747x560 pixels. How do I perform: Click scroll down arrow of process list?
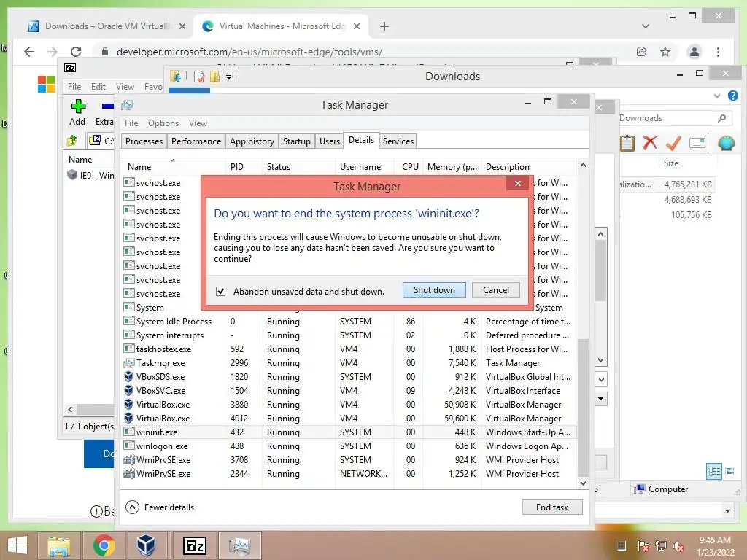pos(583,483)
